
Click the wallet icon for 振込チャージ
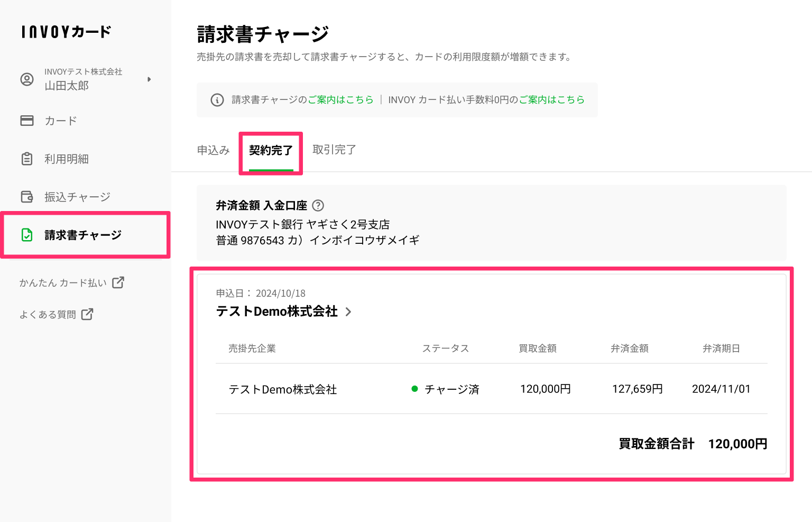click(27, 197)
